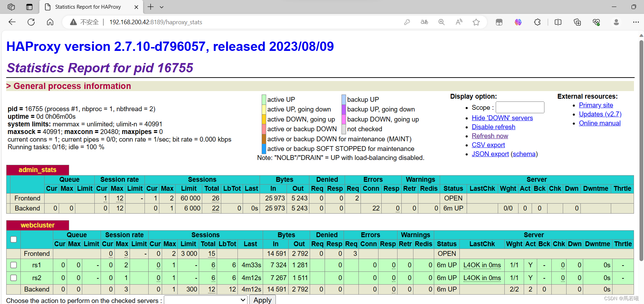
Task: Click the MAINT brown color swatch
Action: [264, 139]
